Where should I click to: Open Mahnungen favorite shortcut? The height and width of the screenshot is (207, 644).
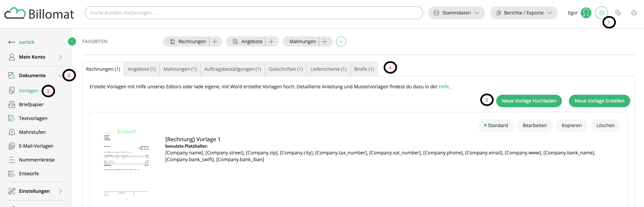[x=301, y=41]
